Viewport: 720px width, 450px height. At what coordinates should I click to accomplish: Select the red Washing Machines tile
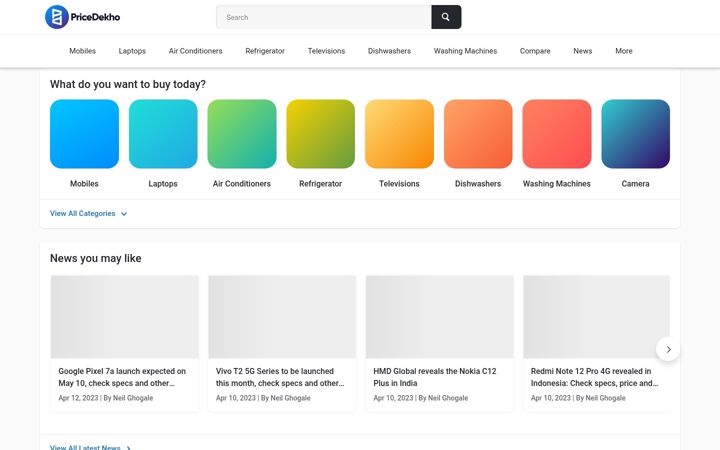(x=557, y=134)
